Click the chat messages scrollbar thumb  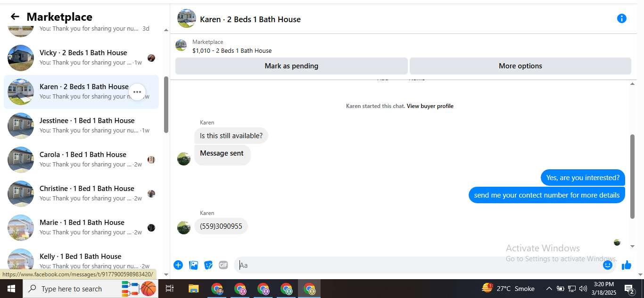[x=632, y=176]
